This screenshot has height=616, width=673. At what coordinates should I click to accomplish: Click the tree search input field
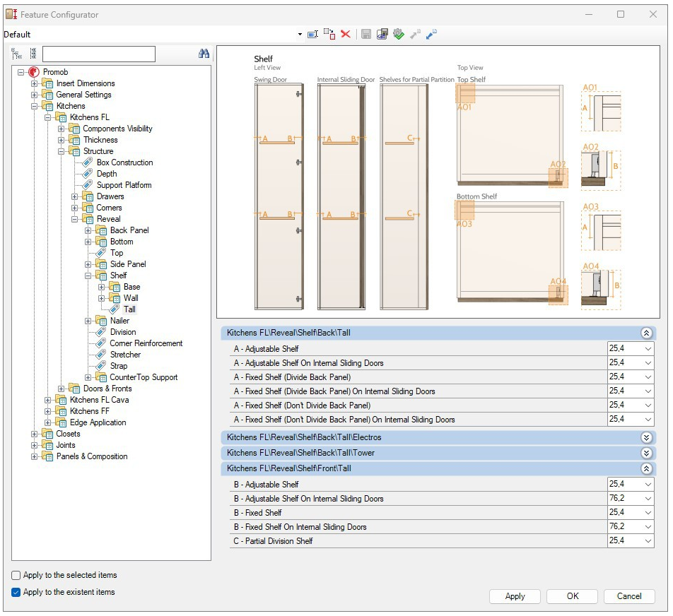(98, 54)
